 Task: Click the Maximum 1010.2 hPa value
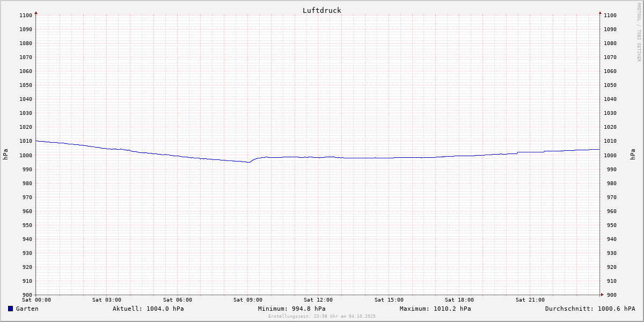tap(435, 309)
